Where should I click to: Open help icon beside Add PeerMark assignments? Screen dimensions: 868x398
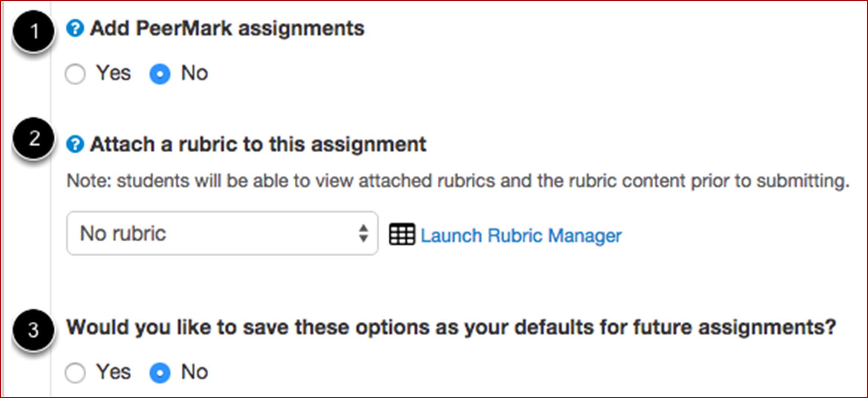pos(75,28)
